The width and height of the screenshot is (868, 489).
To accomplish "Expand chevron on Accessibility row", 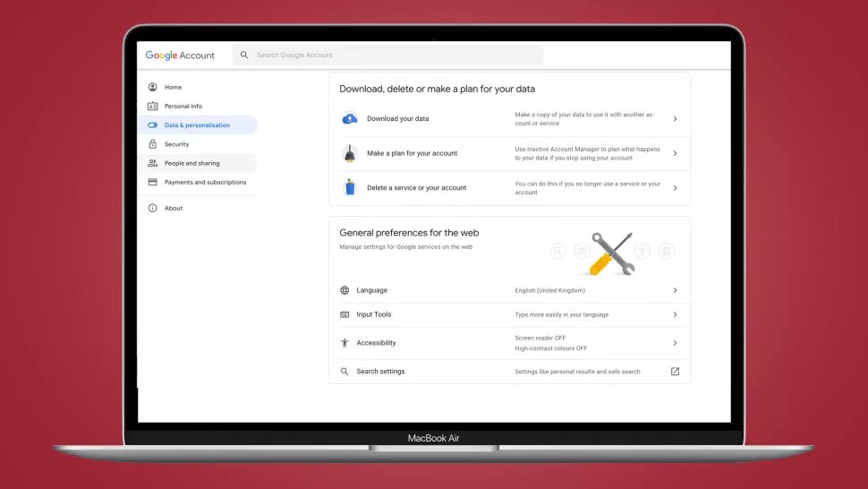I will click(675, 343).
